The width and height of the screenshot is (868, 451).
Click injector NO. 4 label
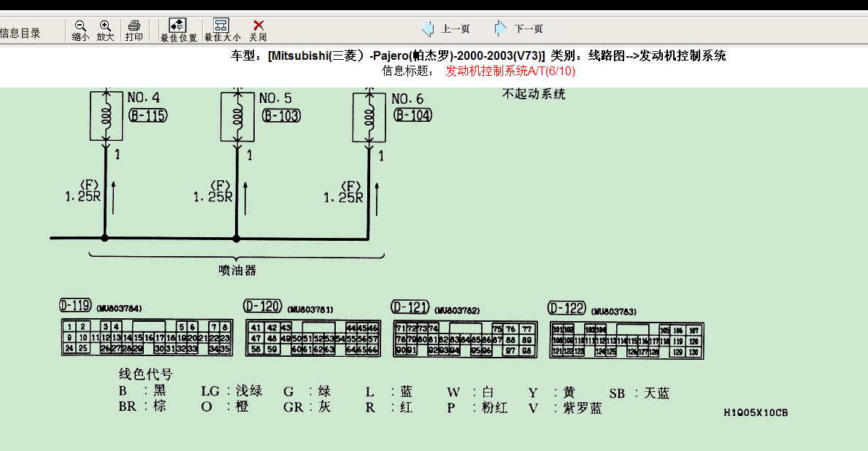[143, 98]
